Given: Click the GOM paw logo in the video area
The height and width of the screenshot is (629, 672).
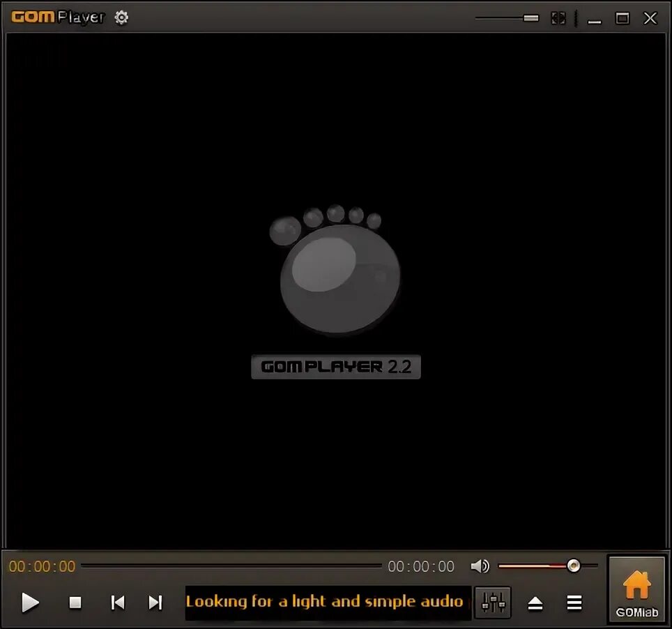Looking at the screenshot, I should [x=335, y=269].
